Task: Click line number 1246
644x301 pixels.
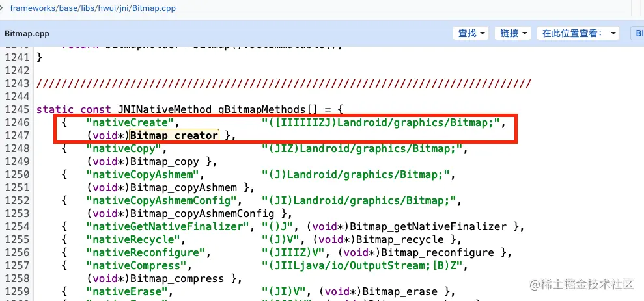Action: click(17, 122)
